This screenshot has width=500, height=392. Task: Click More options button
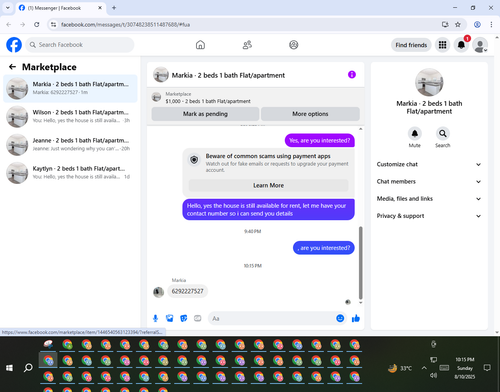(310, 114)
